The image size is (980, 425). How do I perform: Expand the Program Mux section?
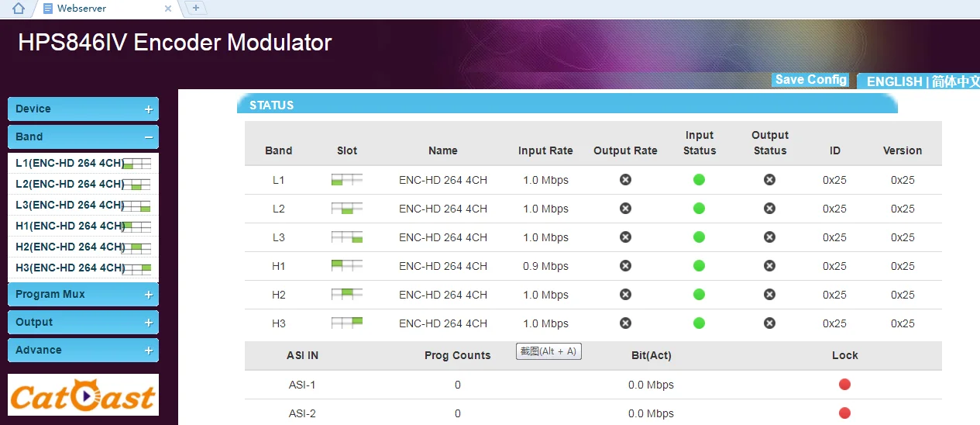(149, 295)
